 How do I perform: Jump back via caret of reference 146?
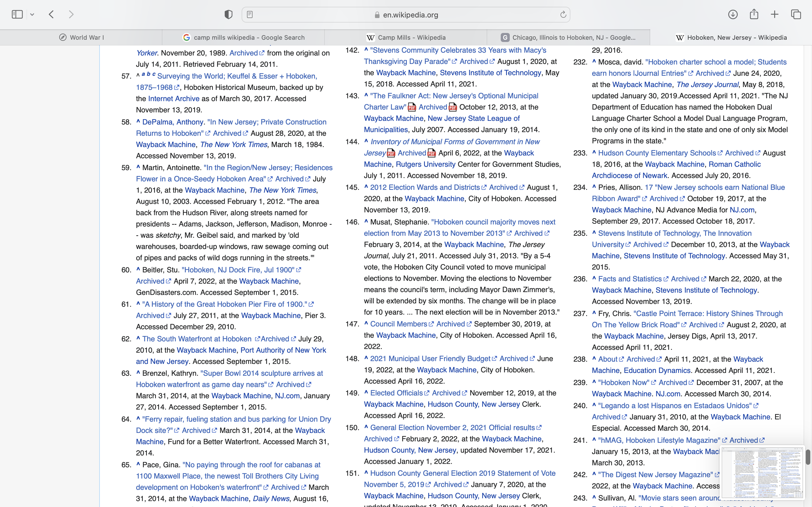(366, 221)
